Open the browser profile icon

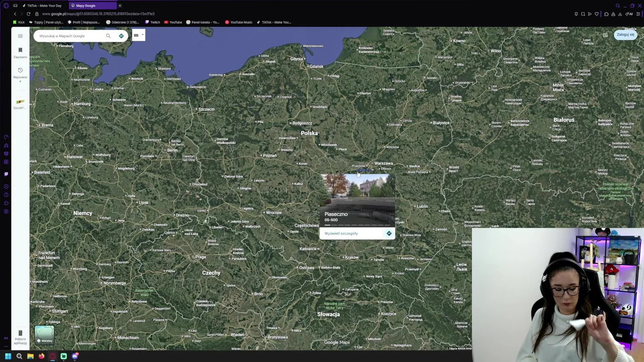[613, 14]
